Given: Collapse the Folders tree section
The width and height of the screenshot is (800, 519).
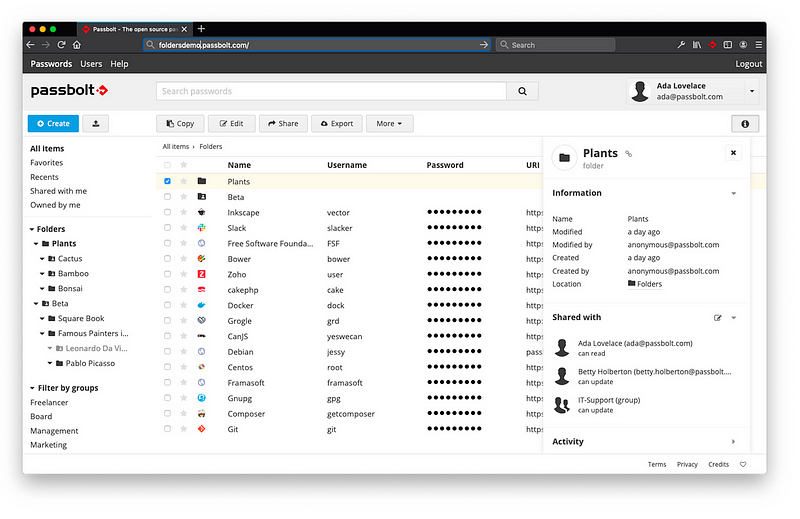Looking at the screenshot, I should point(32,229).
